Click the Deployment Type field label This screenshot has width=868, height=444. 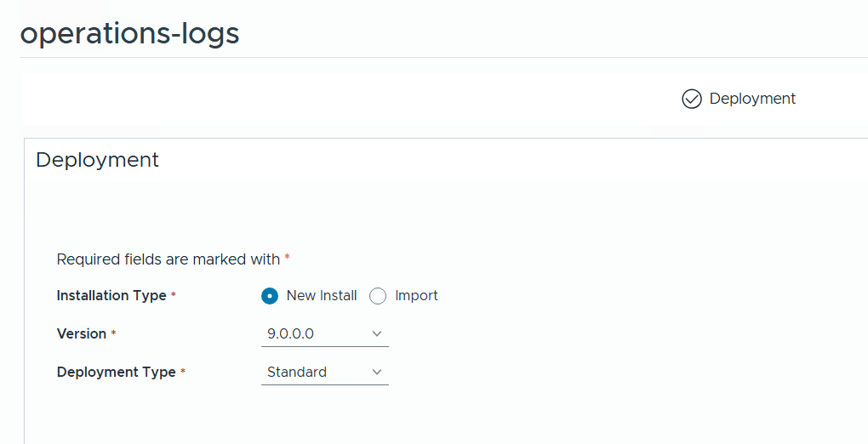(x=116, y=373)
